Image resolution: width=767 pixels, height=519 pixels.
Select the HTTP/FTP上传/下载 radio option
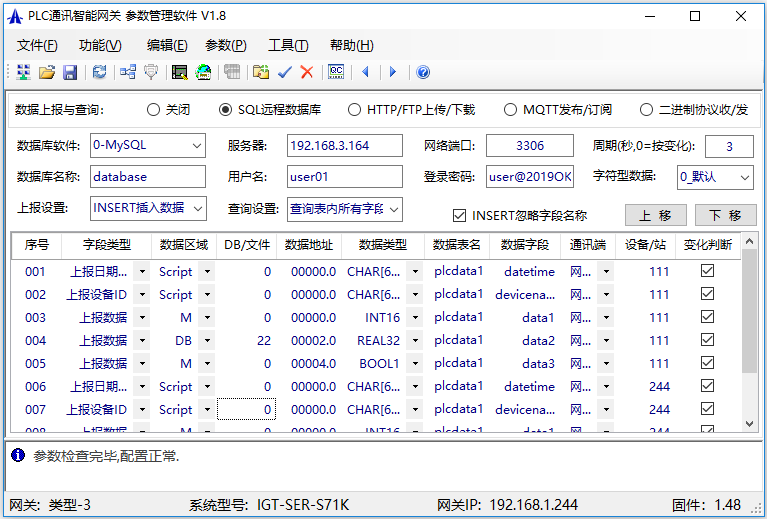coord(354,110)
